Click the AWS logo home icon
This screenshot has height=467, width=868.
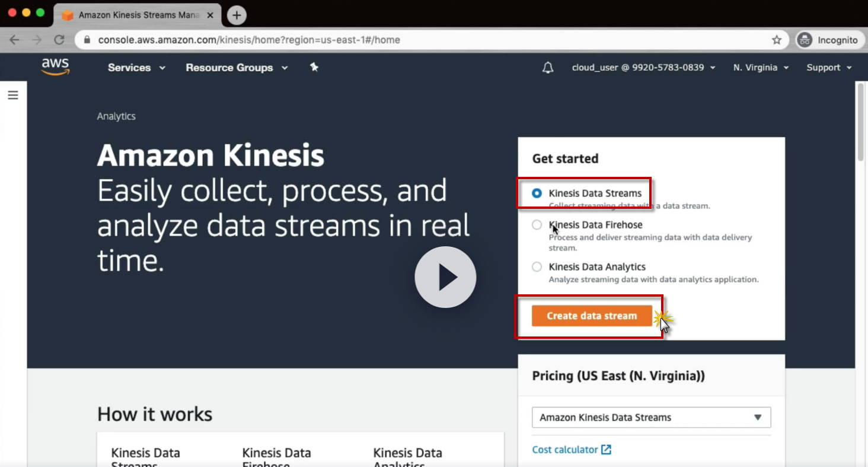pos(55,67)
